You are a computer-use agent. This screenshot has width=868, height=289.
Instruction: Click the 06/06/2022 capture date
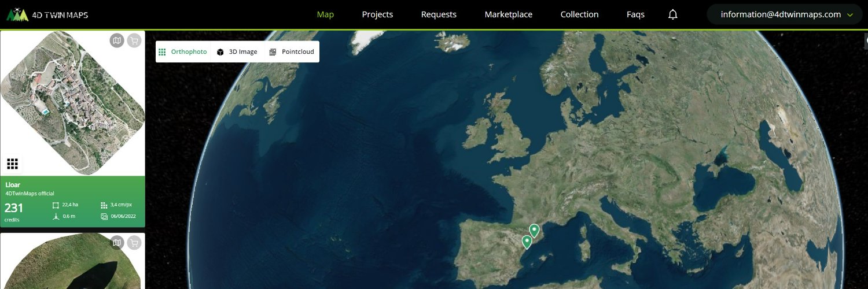[123, 216]
